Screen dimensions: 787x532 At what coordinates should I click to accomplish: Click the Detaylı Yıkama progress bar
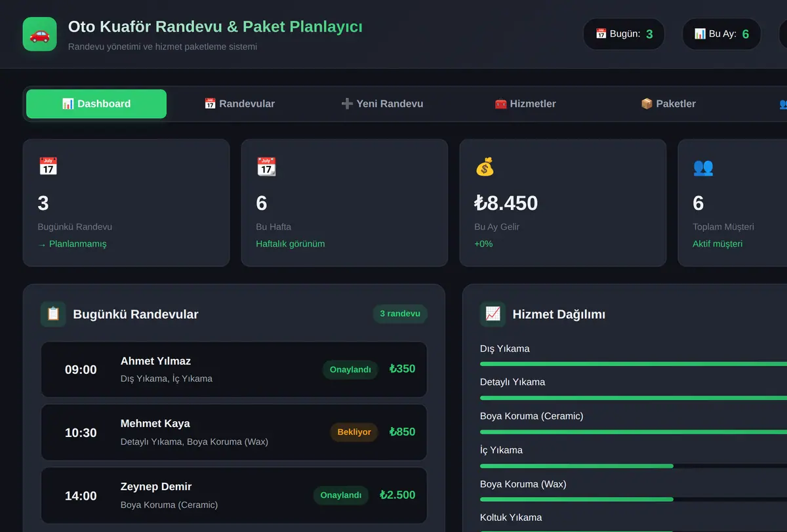click(x=634, y=398)
